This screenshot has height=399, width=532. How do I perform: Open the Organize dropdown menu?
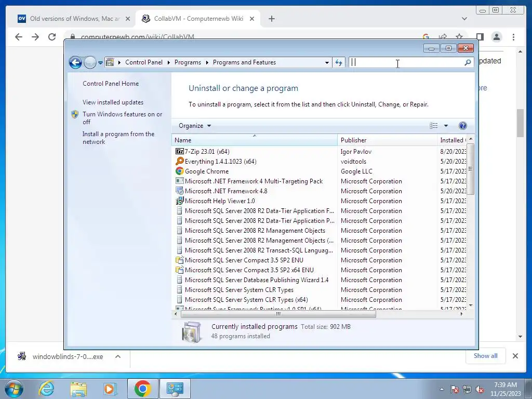pyautogui.click(x=195, y=126)
